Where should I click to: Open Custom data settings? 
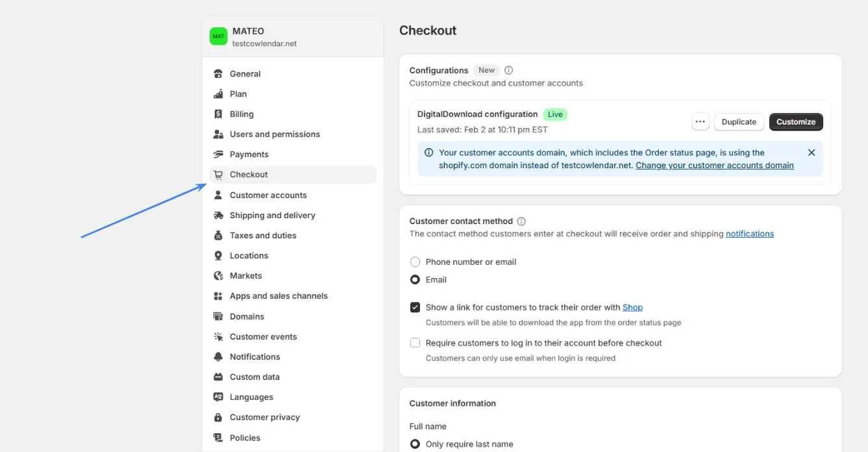[x=293, y=377]
